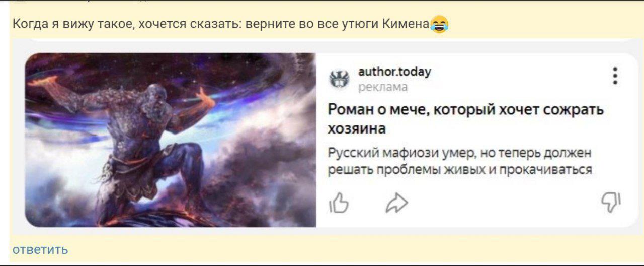The height and width of the screenshot is (266, 644).
Task: Open headline 'Роман о мече, который хочет сожрать'
Action: click(466, 110)
